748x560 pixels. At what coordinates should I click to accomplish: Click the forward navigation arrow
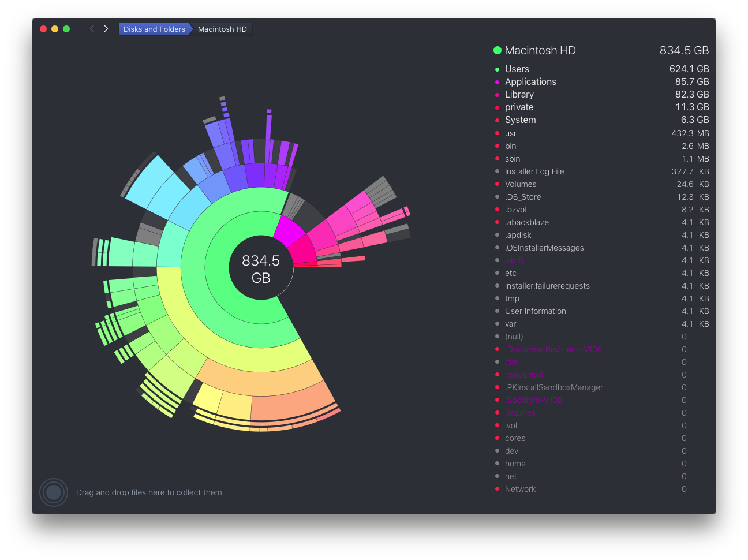click(106, 29)
